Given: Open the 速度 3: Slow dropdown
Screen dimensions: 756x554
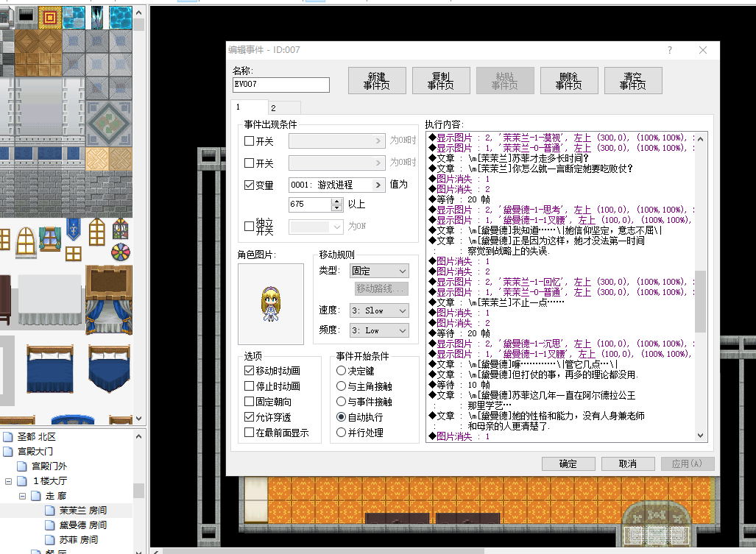Looking at the screenshot, I should tap(379, 310).
